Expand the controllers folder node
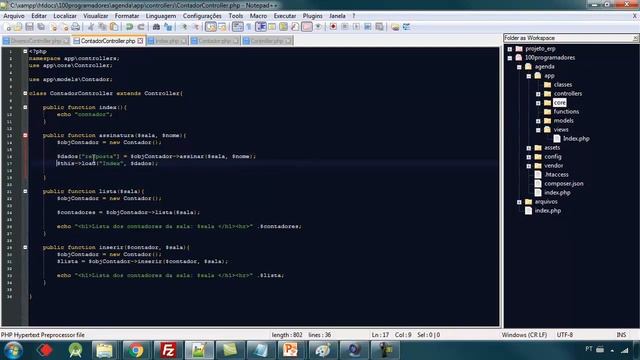The height and width of the screenshot is (360, 640). 538,94
